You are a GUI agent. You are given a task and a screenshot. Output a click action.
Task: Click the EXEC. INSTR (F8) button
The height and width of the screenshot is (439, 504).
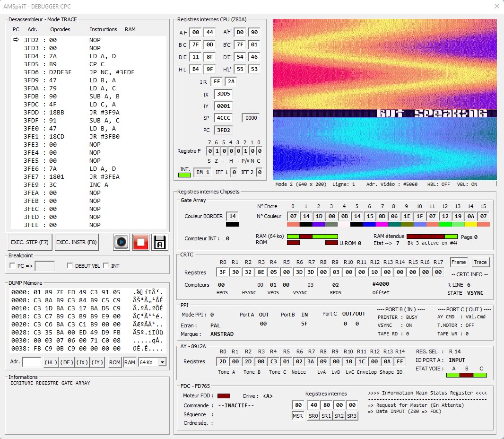tap(77, 242)
